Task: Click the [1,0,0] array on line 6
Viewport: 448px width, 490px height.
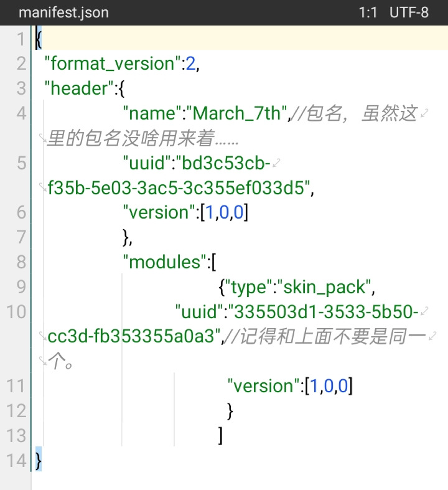Action: pyautogui.click(x=224, y=212)
